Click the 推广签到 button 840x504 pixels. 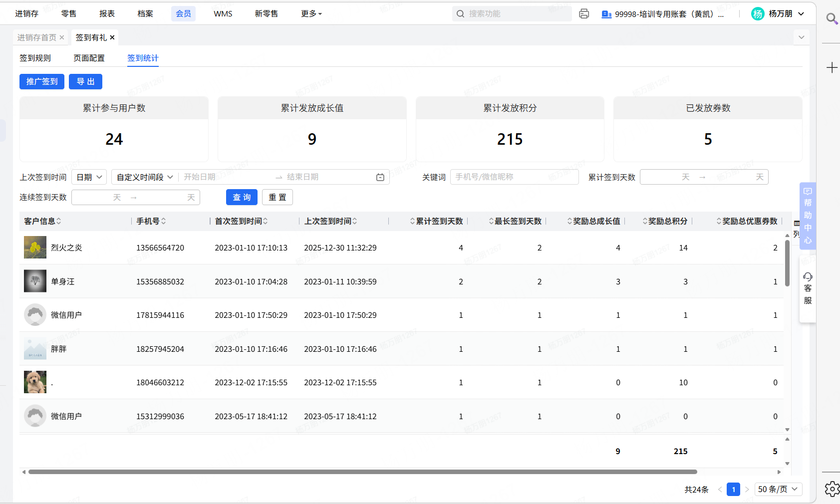(x=42, y=82)
